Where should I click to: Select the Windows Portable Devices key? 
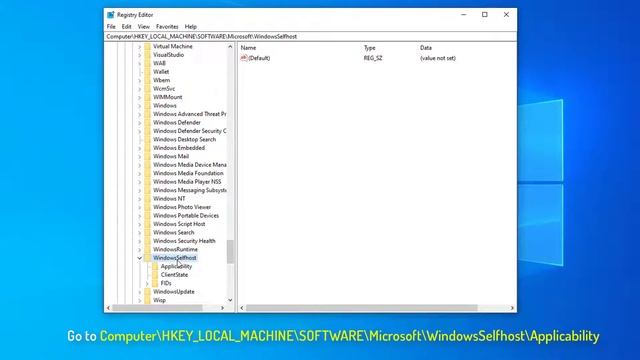pos(186,216)
